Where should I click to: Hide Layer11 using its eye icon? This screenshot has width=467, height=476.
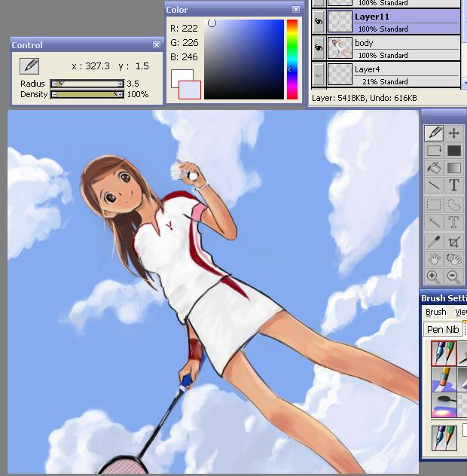point(318,22)
